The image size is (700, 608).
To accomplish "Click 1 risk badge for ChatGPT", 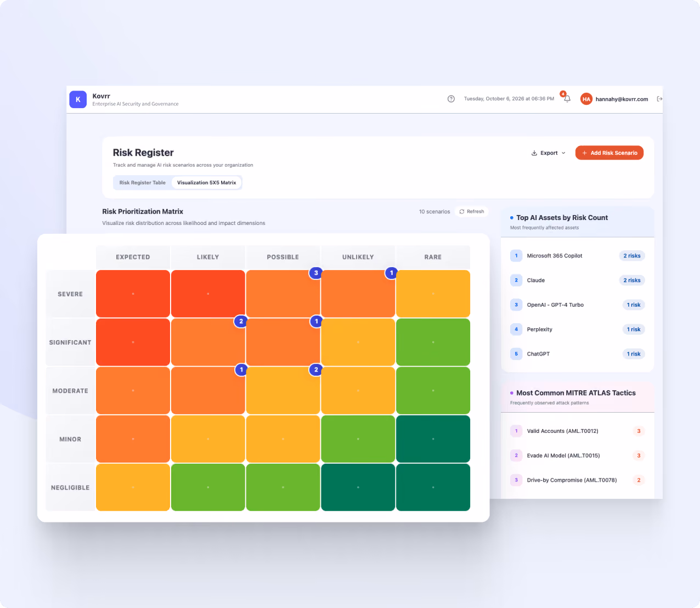I will 634,354.
